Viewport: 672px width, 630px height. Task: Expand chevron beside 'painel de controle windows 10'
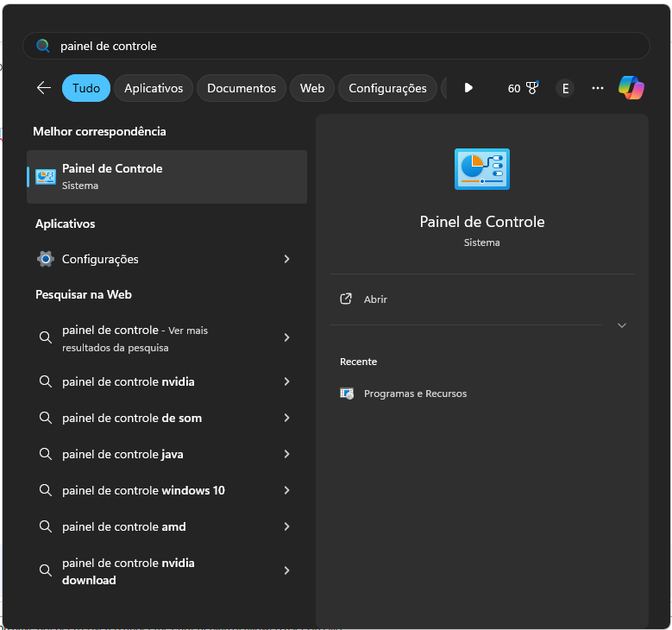[x=286, y=490]
